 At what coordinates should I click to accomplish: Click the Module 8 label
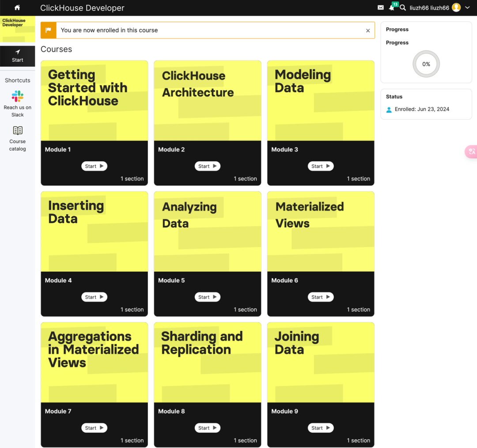tap(171, 411)
